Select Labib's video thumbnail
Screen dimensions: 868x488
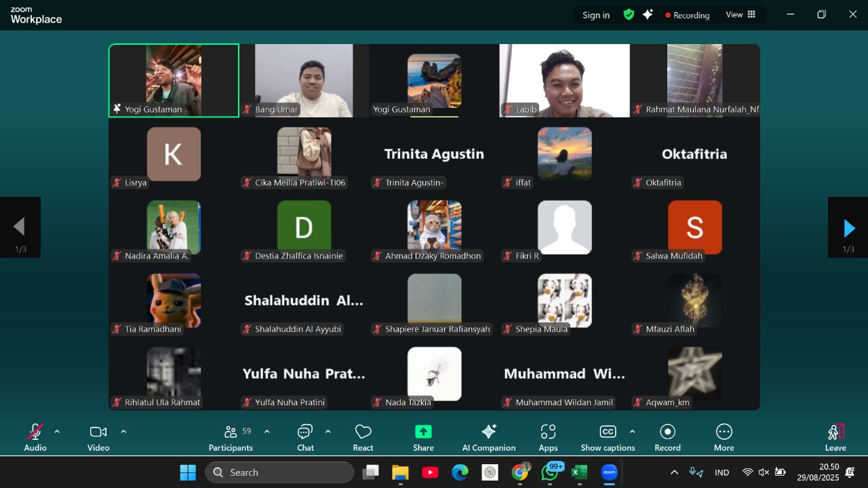564,80
